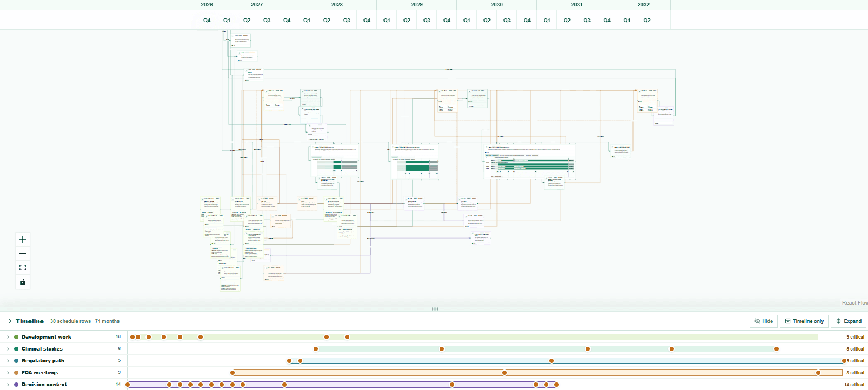Screen dimensions: 868x390
Task: Click '38 schedule rows · 71 months' text
Action: click(x=85, y=321)
